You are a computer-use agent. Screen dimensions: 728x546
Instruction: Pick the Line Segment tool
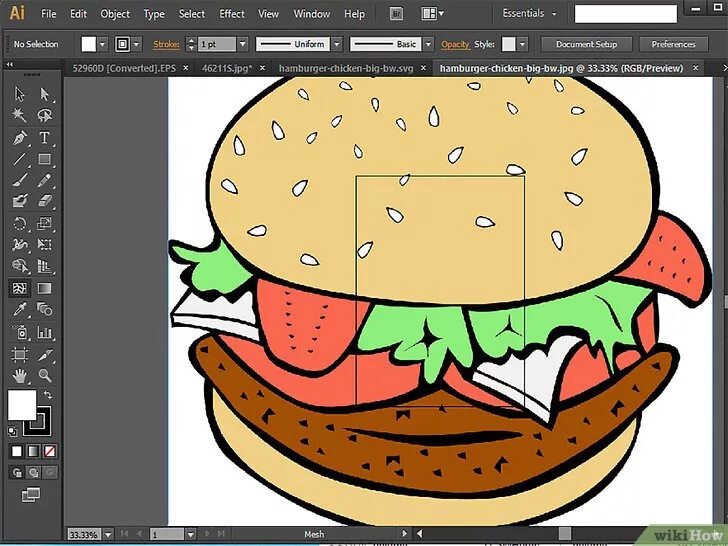(x=20, y=159)
